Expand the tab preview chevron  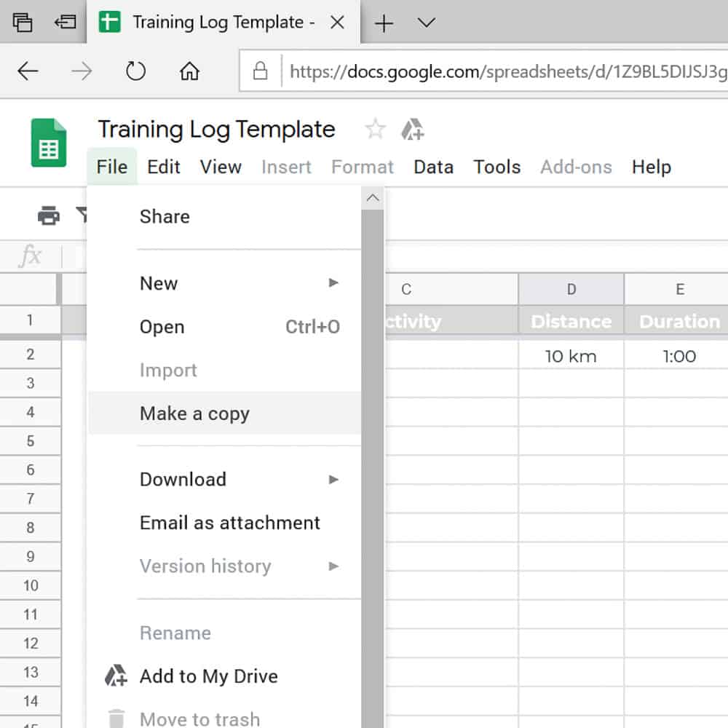click(x=426, y=23)
